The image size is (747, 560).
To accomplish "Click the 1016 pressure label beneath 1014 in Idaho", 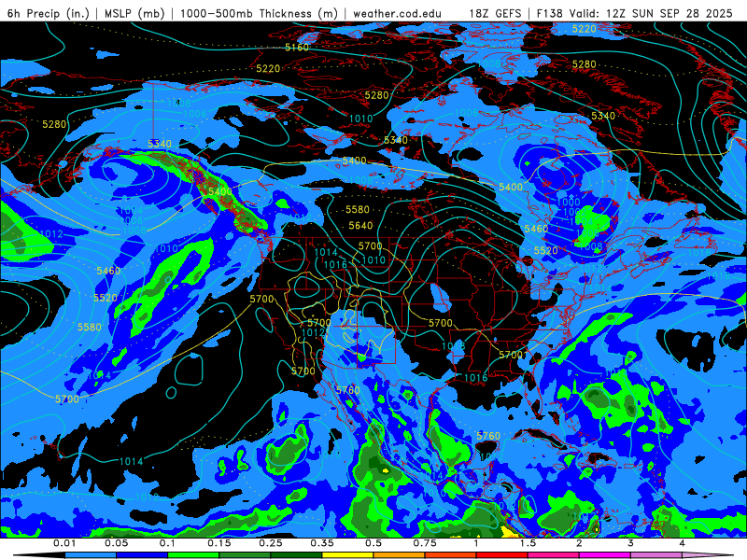I will (335, 264).
